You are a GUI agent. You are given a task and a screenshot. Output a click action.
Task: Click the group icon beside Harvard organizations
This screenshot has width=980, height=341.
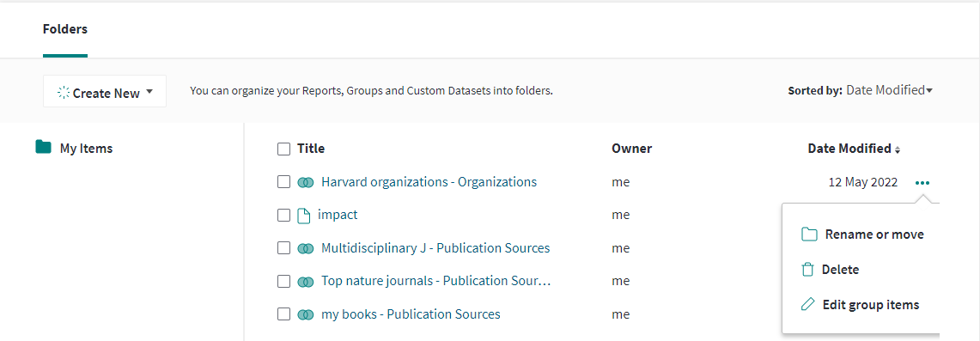tap(306, 182)
